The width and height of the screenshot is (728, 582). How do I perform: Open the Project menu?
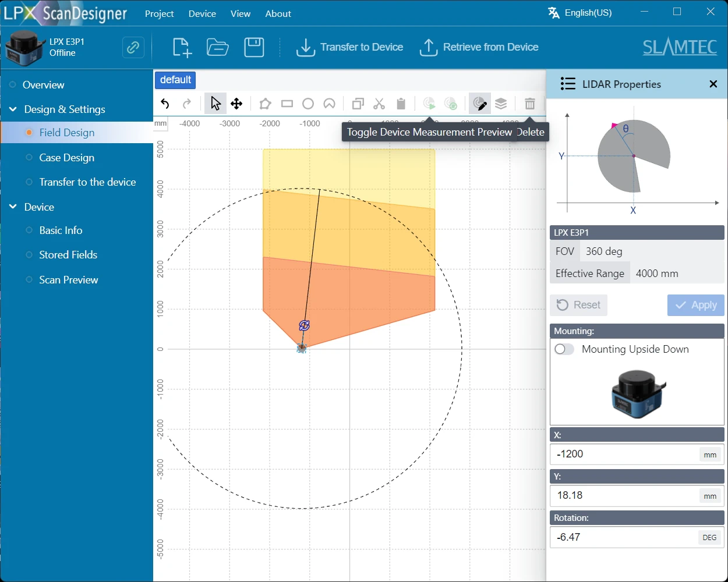159,13
